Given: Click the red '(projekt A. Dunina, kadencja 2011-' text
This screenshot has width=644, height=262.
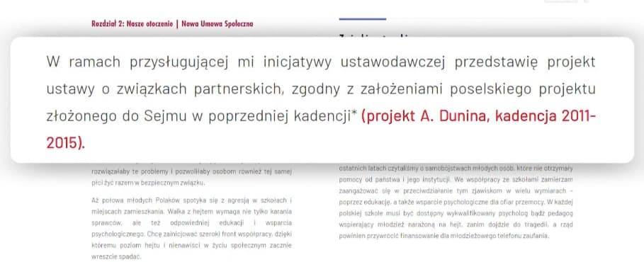Looking at the screenshot, I should (x=478, y=116).
